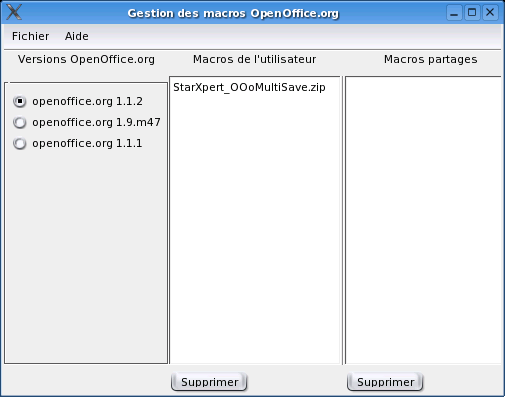Click the empty space in the versions panel
The height and width of the screenshot is (397, 505).
pyautogui.click(x=86, y=257)
